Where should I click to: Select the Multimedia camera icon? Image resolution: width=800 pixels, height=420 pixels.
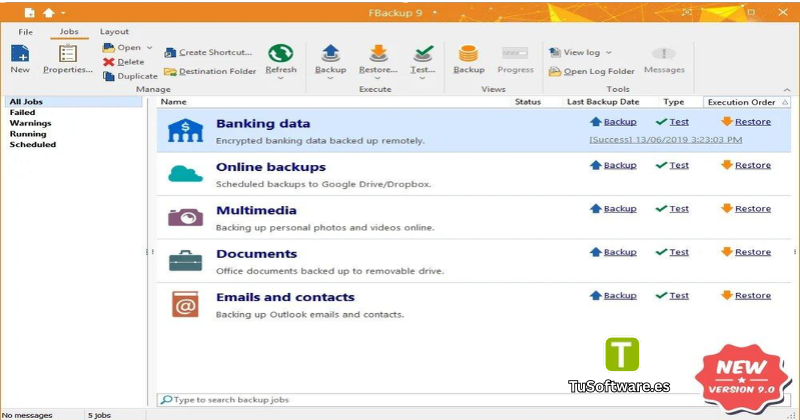point(185,217)
